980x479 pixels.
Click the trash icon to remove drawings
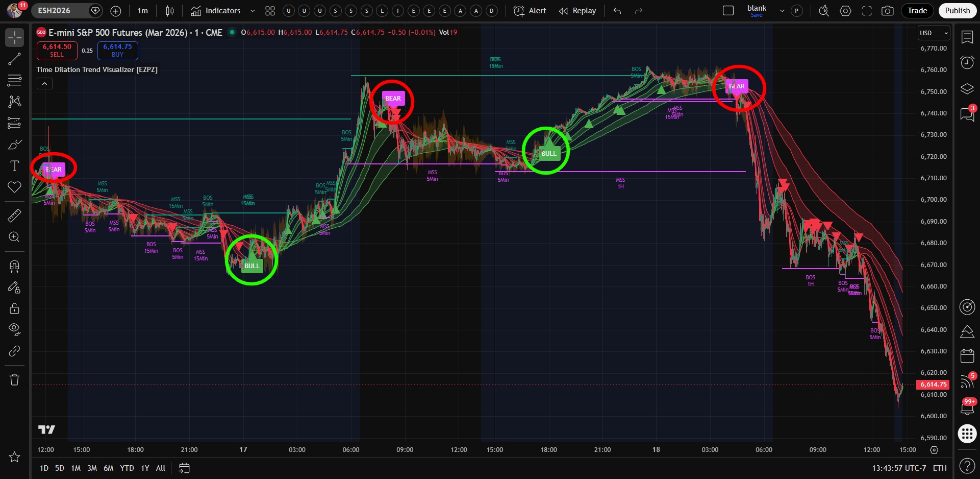[x=14, y=379]
